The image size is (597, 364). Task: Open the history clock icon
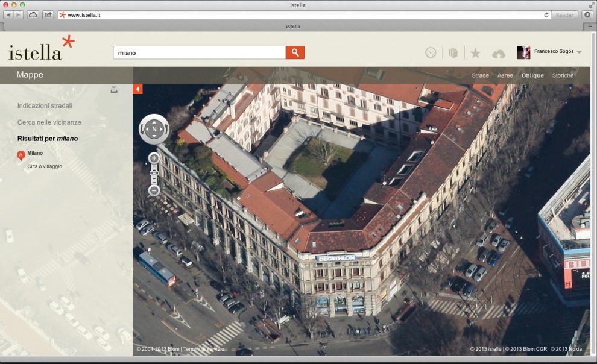click(x=431, y=53)
